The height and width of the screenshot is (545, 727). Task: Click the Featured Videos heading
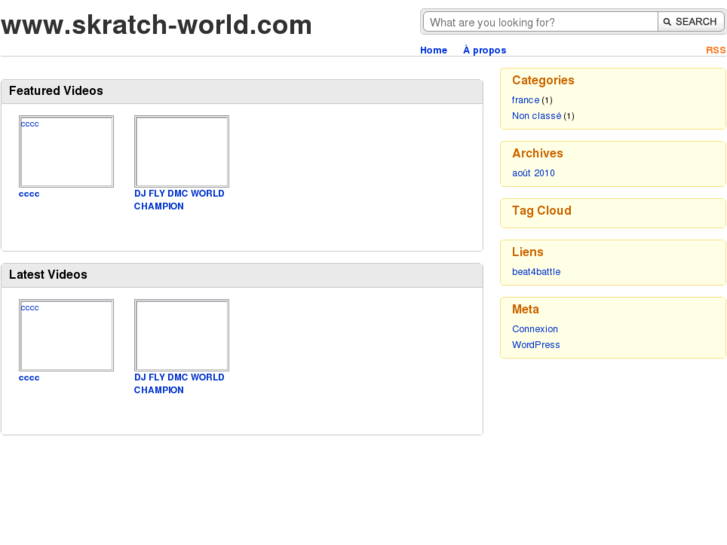pos(56,90)
